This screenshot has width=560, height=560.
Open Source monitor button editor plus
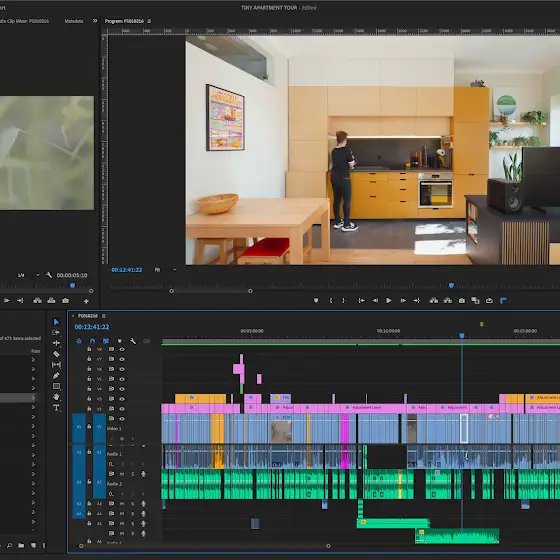(x=86, y=301)
